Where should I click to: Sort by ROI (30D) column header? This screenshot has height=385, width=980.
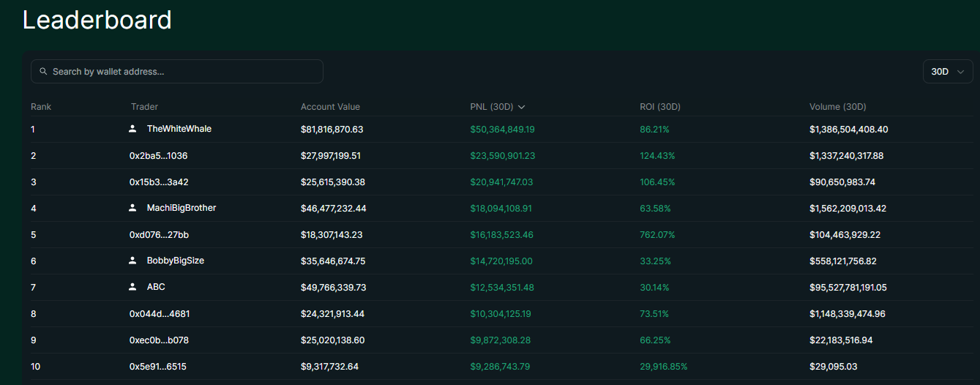click(x=659, y=107)
